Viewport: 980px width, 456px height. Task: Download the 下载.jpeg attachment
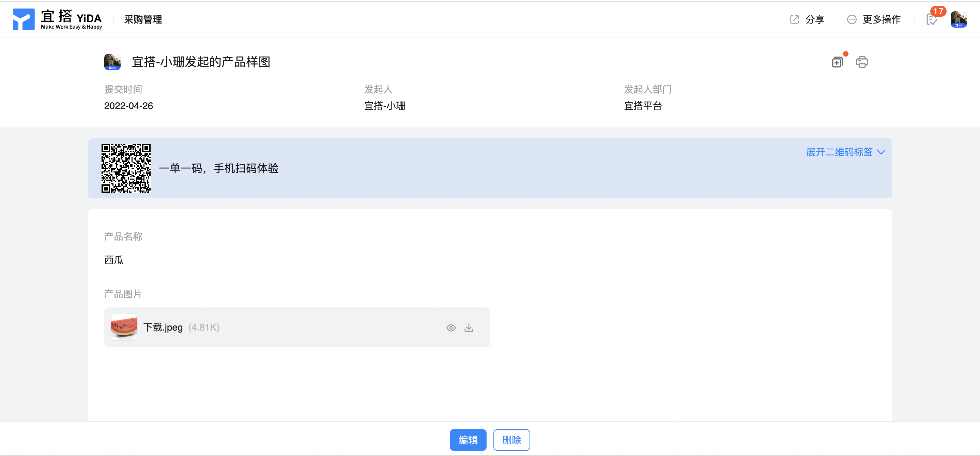[469, 328]
